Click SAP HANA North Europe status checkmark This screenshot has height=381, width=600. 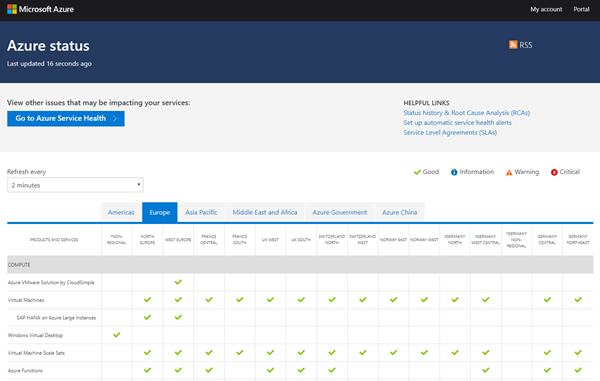147,317
